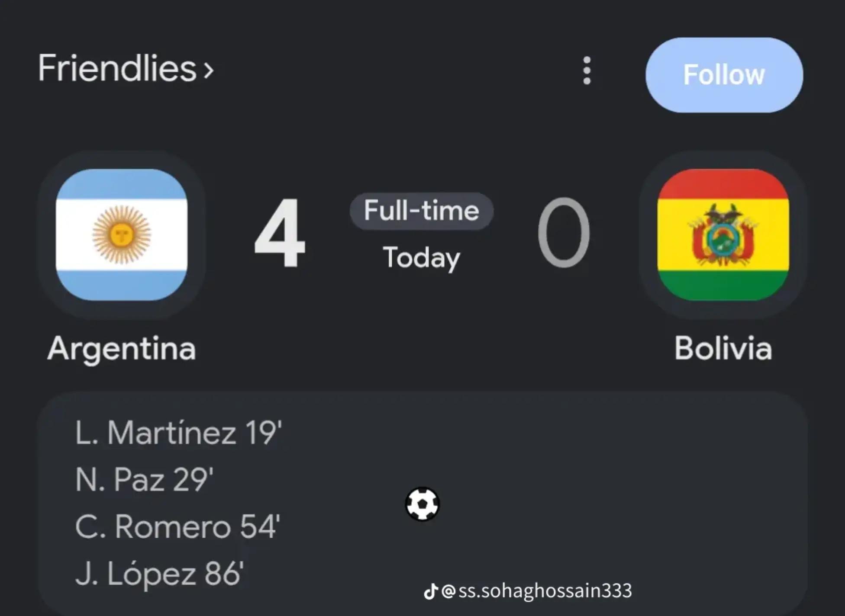Open the three-dot more options menu
Image resolution: width=845 pixels, height=616 pixels.
point(587,71)
